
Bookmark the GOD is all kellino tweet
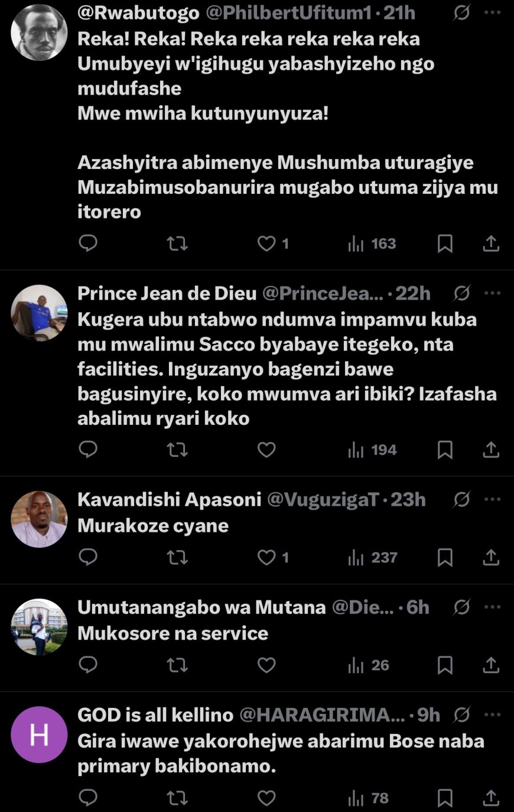[x=445, y=798]
